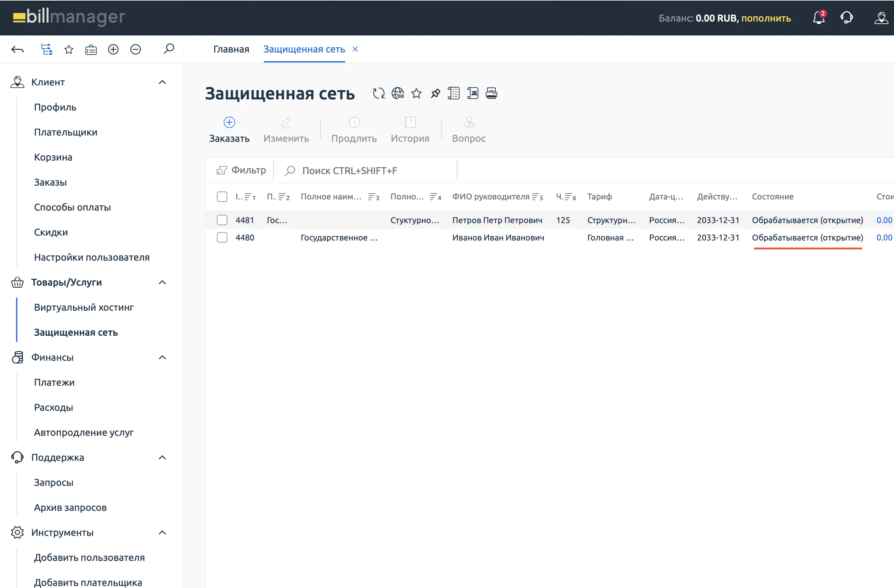Image resolution: width=894 pixels, height=588 pixels.
Task: Switch to the Главная tab
Action: click(x=231, y=49)
